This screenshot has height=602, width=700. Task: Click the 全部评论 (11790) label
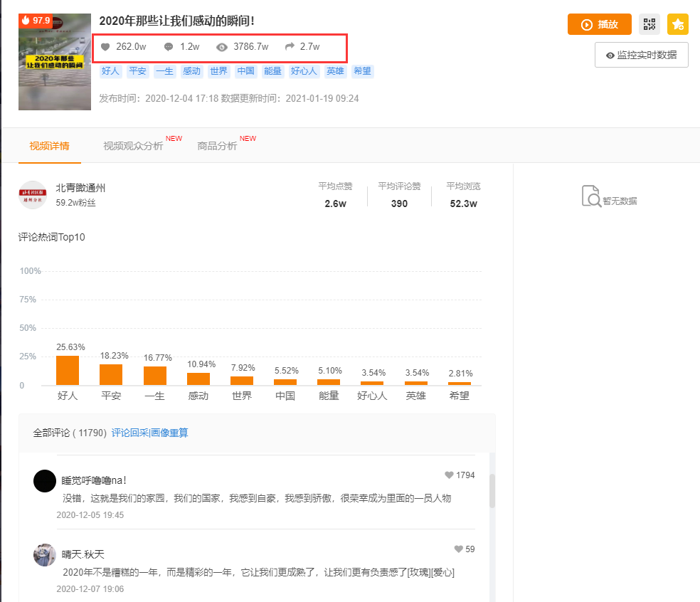pos(70,433)
